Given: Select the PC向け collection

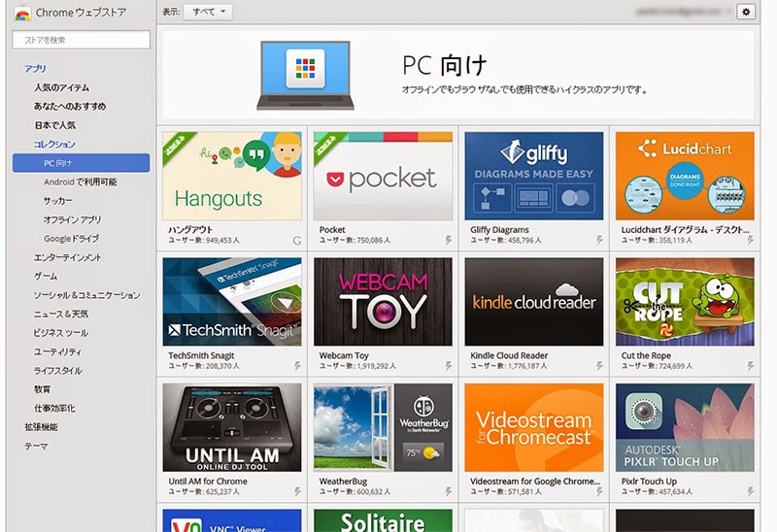Looking at the screenshot, I should (x=82, y=163).
